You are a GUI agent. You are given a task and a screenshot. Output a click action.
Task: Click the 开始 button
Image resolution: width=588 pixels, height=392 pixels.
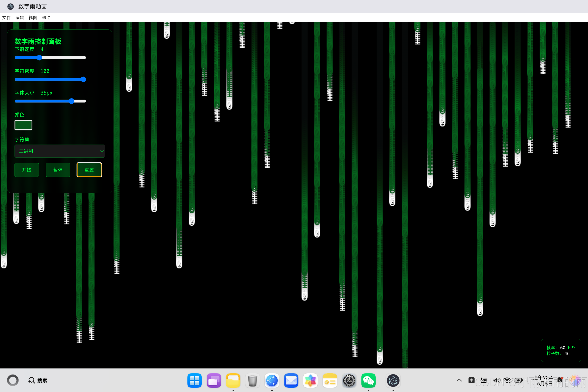pos(27,170)
